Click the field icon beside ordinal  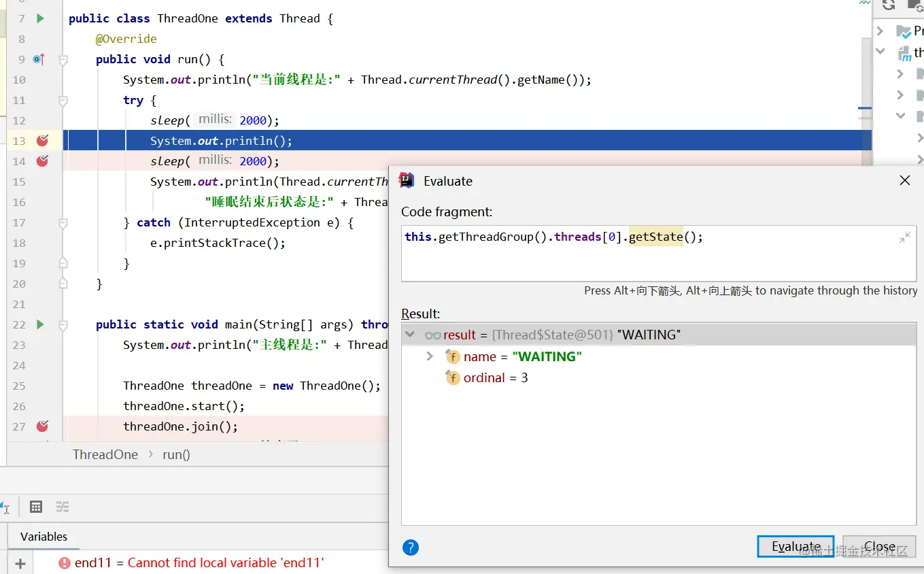[453, 377]
